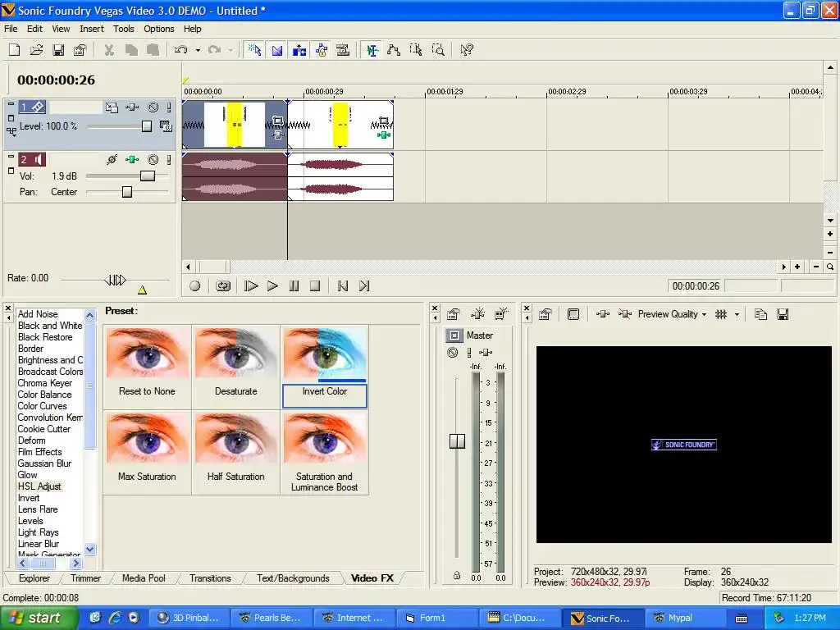This screenshot has width=840, height=630.
Task: Switch to the Media Pool tab
Action: 144,578
